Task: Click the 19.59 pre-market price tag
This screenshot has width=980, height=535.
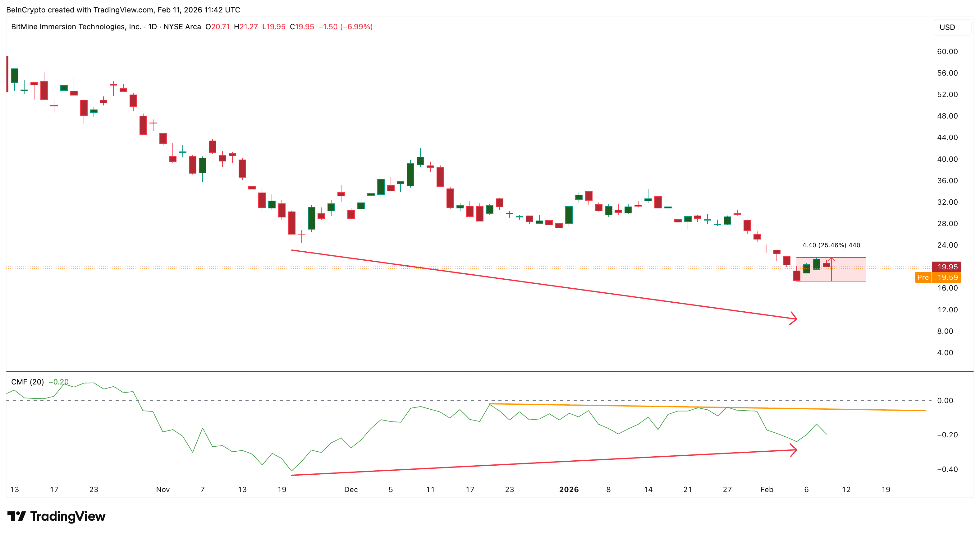Action: click(x=947, y=277)
